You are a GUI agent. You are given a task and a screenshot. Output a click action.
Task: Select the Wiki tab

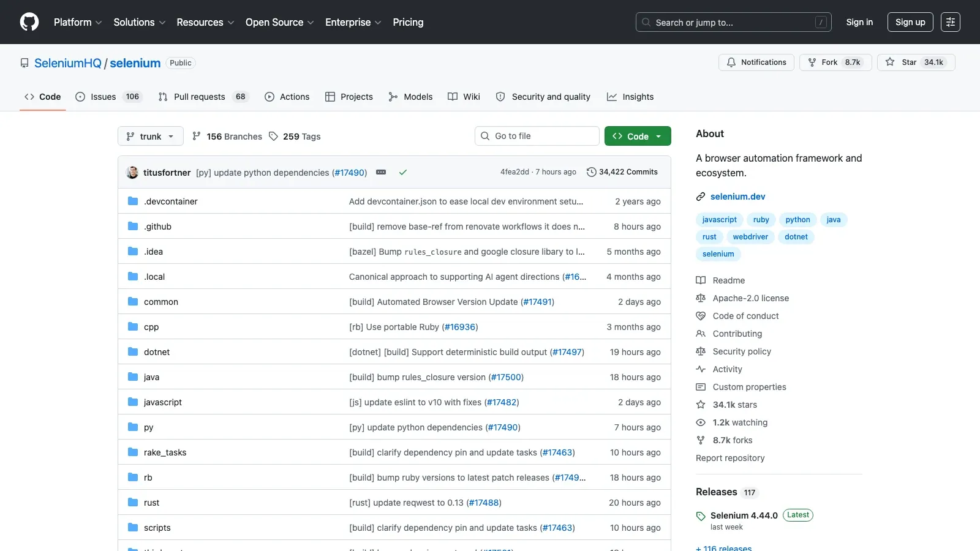[464, 97]
